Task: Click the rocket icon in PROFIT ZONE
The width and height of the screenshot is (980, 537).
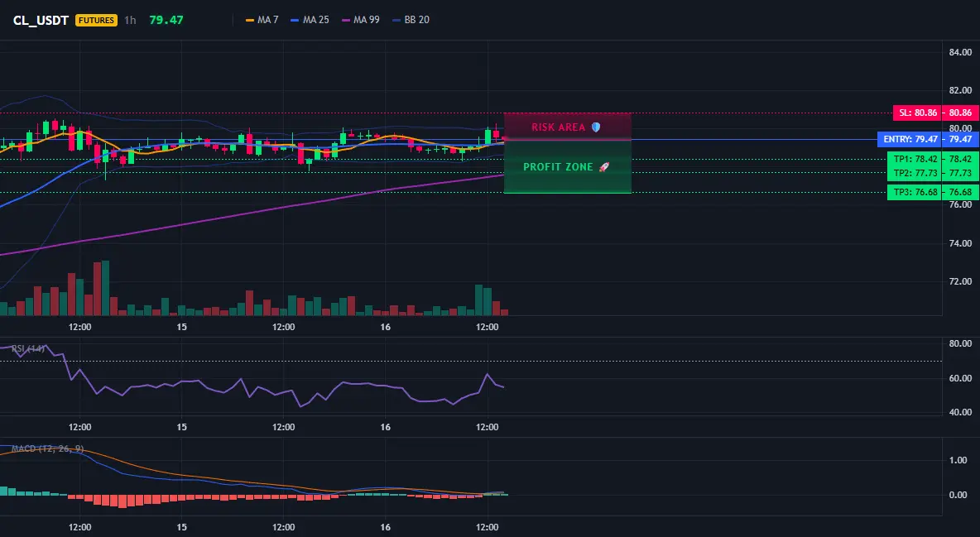Action: [603, 167]
